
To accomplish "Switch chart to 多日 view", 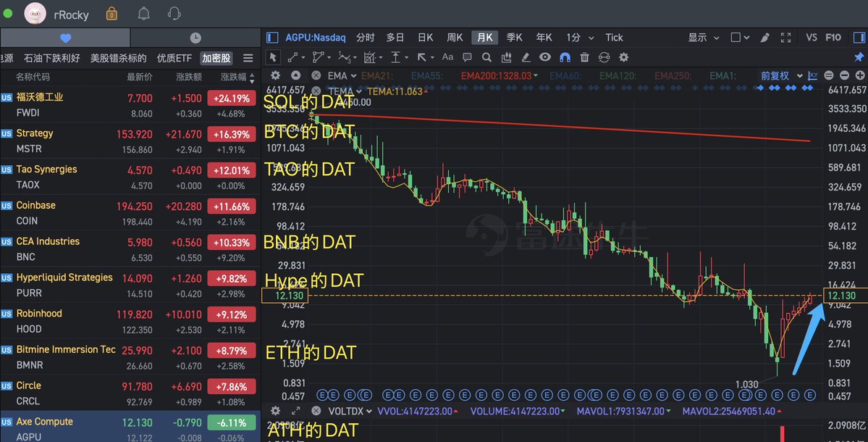I will [395, 37].
